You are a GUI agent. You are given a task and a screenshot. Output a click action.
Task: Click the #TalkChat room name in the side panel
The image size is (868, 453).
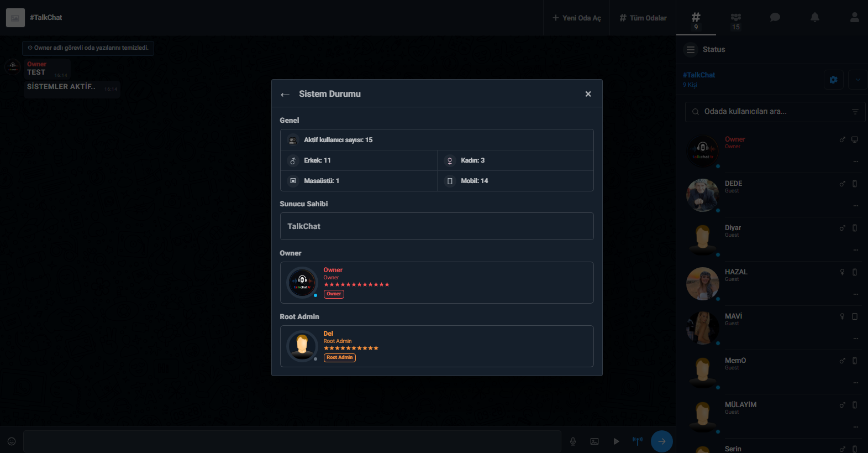coord(699,75)
